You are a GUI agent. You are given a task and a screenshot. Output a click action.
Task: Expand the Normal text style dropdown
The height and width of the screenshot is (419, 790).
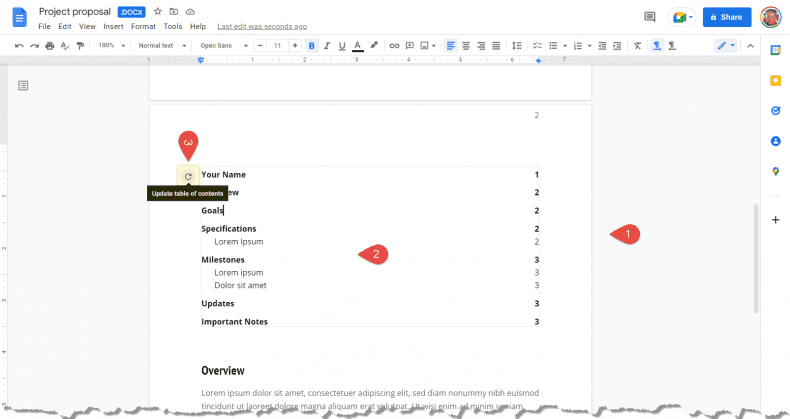point(160,46)
